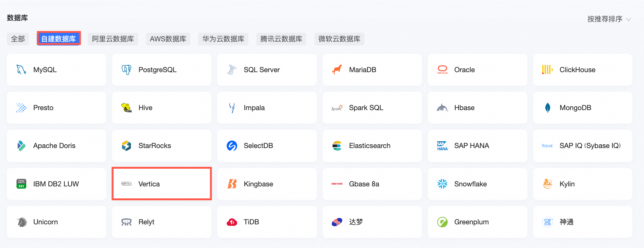Pick the PostgreSQL text label
Viewport: 644px width, 248px height.
(157, 70)
